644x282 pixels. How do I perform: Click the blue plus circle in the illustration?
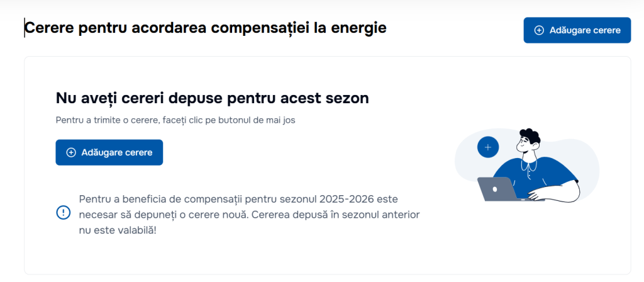tap(487, 147)
